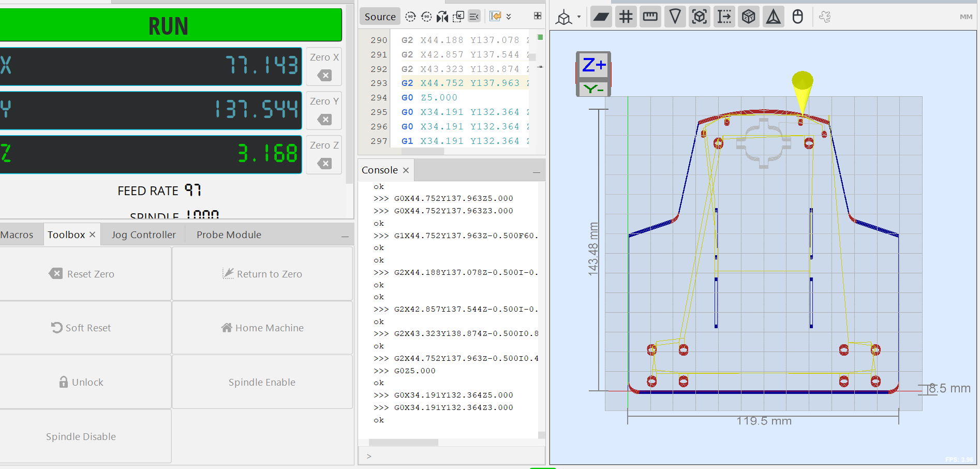Click the Z+ view cube face
The image size is (980, 469).
[x=593, y=65]
